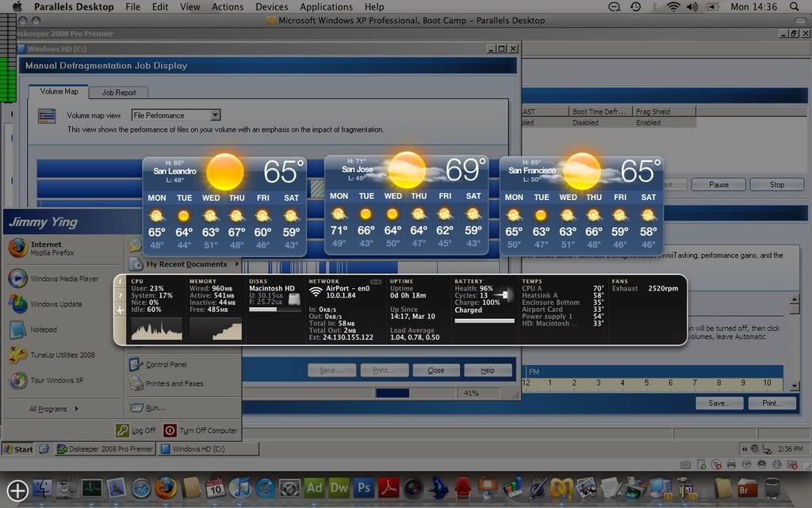The width and height of the screenshot is (812, 508).
Task: Open Notepad from the Start menu
Action: (x=63, y=329)
